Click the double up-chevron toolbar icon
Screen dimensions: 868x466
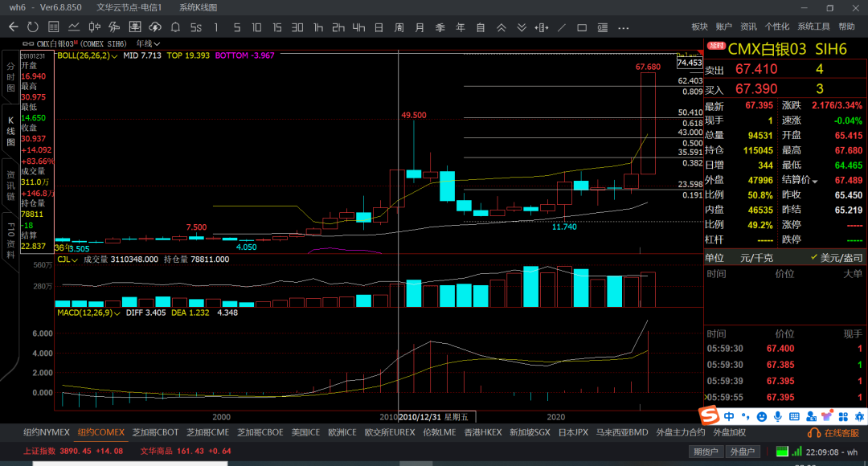(x=501, y=27)
